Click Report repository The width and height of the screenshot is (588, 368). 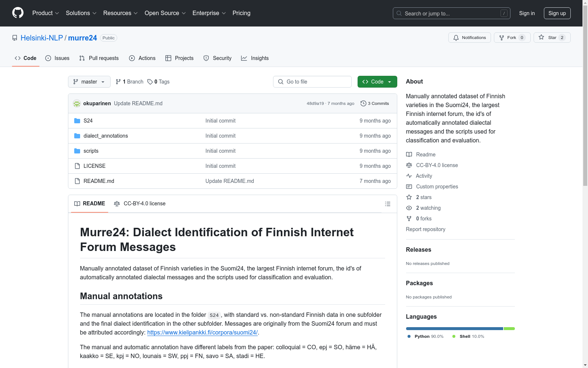click(x=426, y=229)
